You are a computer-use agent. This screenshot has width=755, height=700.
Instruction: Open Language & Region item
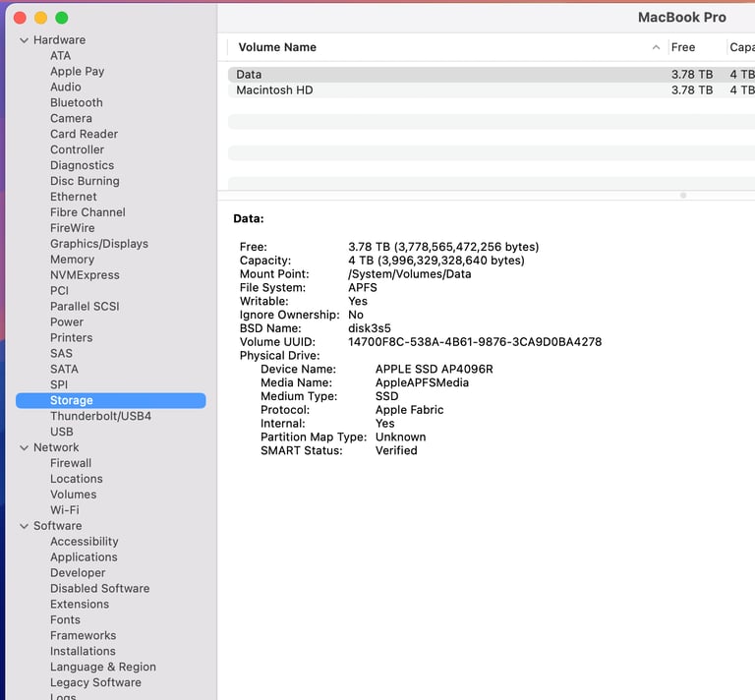point(103,667)
